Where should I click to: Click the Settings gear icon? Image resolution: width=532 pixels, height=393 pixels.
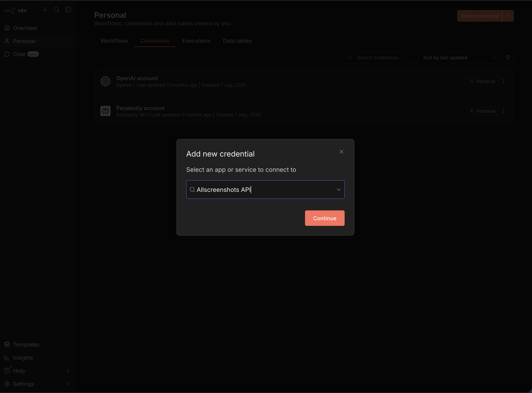(7, 384)
